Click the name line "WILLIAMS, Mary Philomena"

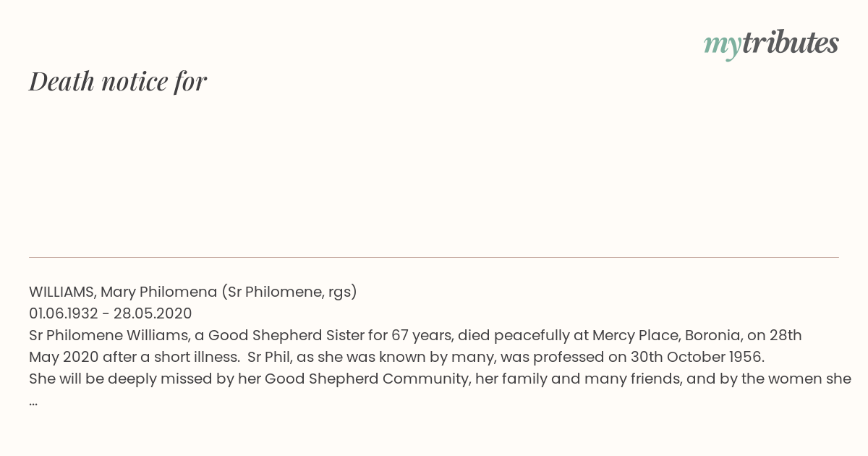coord(123,292)
